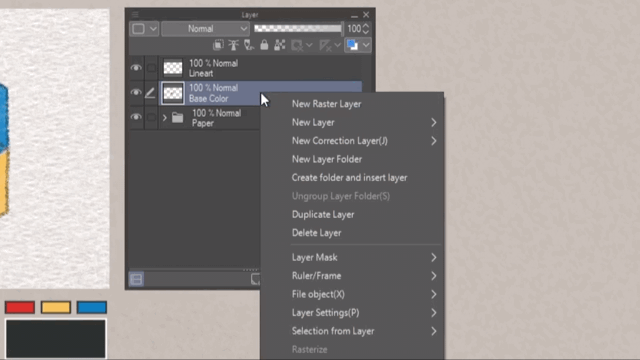Open the mask options dropdown arrow

(x=309, y=45)
